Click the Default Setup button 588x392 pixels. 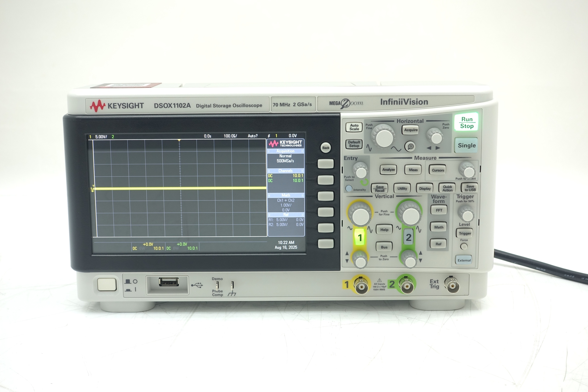(354, 144)
